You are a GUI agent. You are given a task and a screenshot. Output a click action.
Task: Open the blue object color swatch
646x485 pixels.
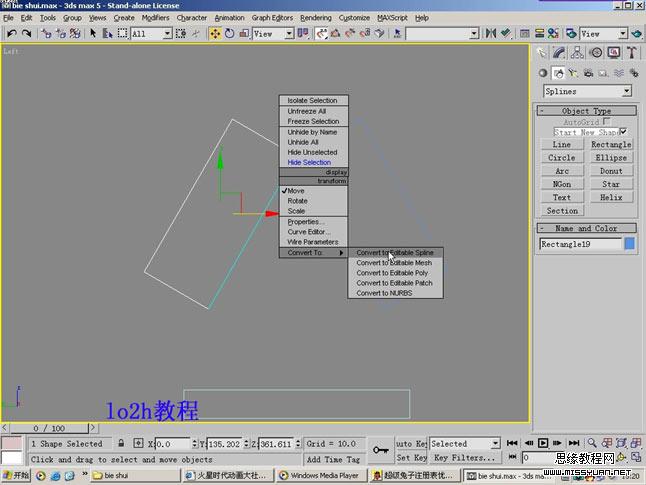click(x=629, y=244)
